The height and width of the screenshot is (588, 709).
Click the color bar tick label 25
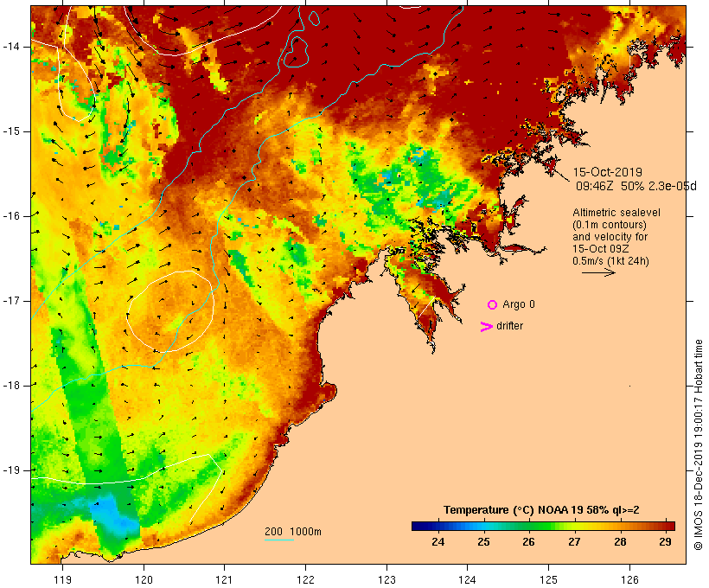tap(483, 541)
